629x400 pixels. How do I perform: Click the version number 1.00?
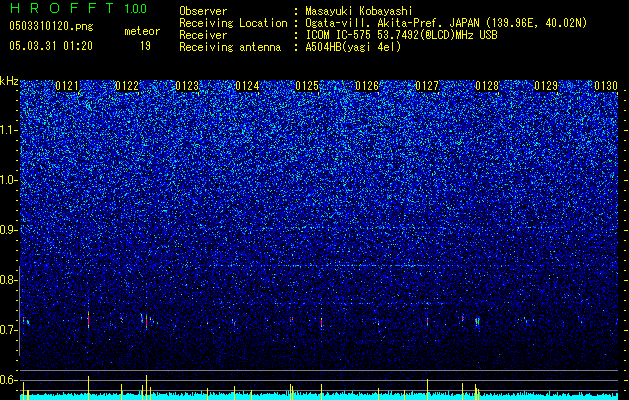coord(135,8)
